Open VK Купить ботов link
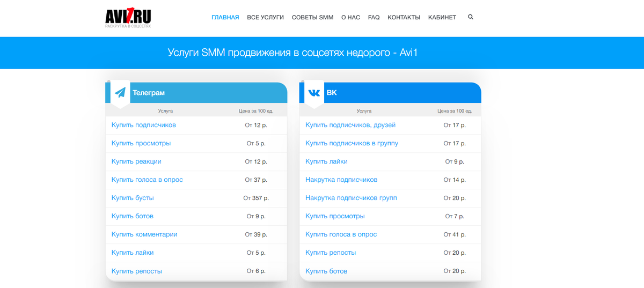This screenshot has height=288, width=644. point(326,271)
